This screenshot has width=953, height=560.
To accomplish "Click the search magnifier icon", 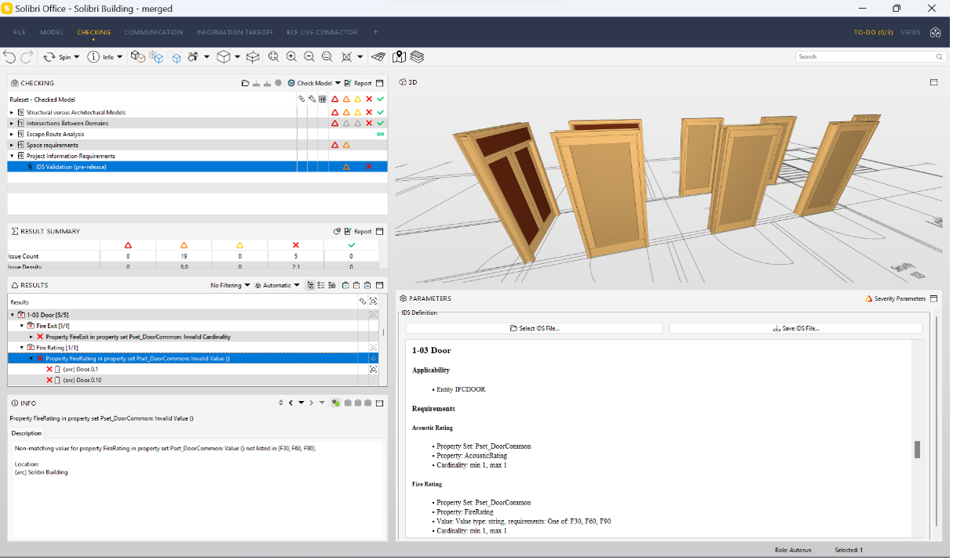I will point(940,56).
